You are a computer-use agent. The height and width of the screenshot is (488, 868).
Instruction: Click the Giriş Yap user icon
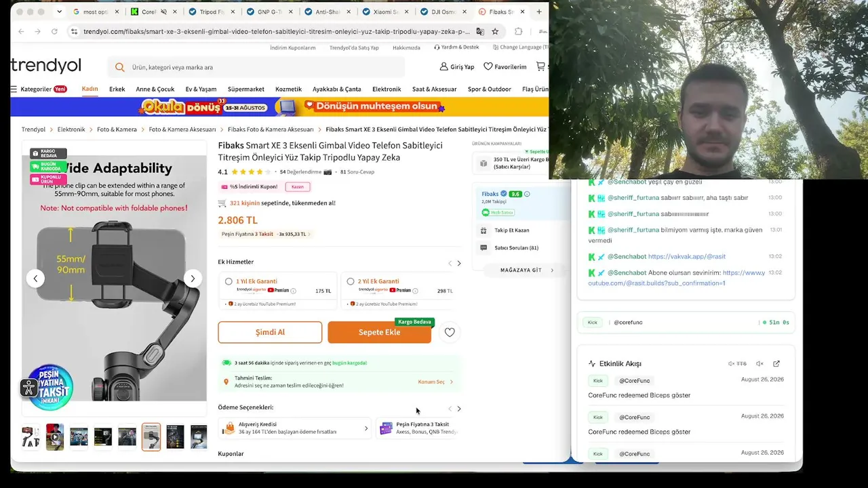(443, 66)
